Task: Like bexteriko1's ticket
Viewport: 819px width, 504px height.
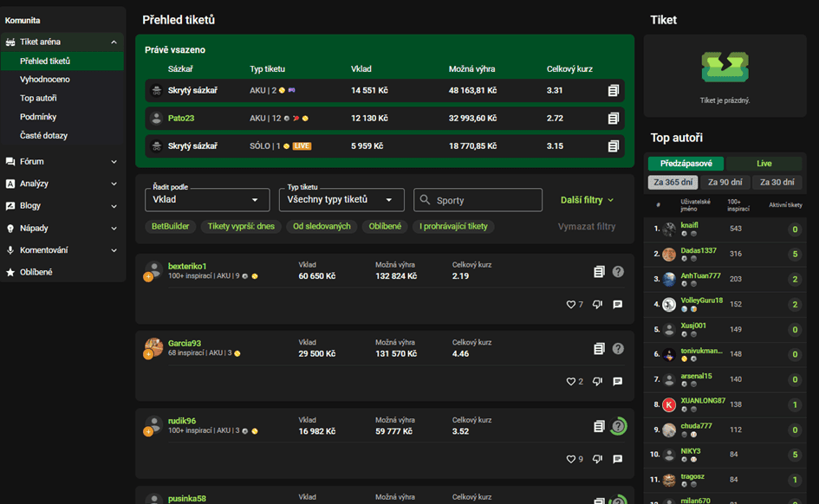Action: click(x=571, y=305)
